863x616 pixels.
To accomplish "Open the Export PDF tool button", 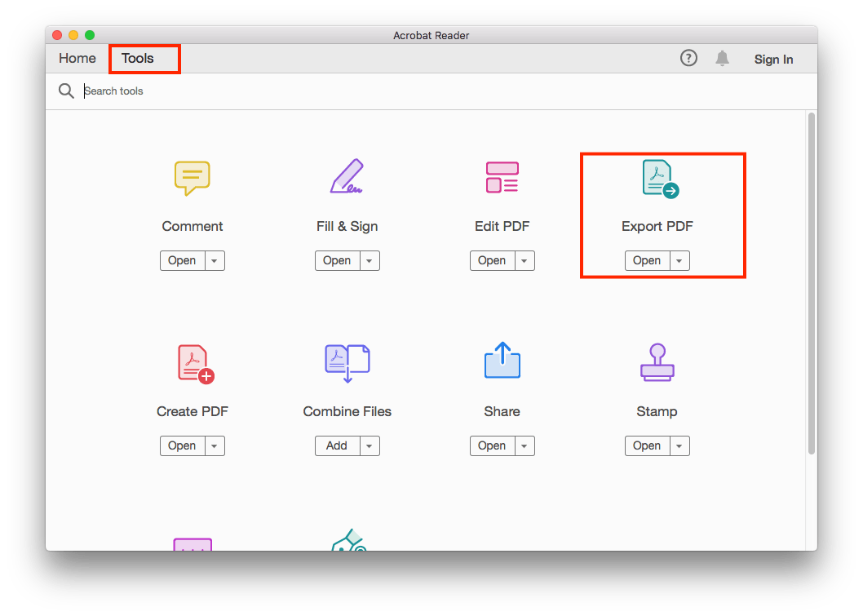I will click(648, 260).
